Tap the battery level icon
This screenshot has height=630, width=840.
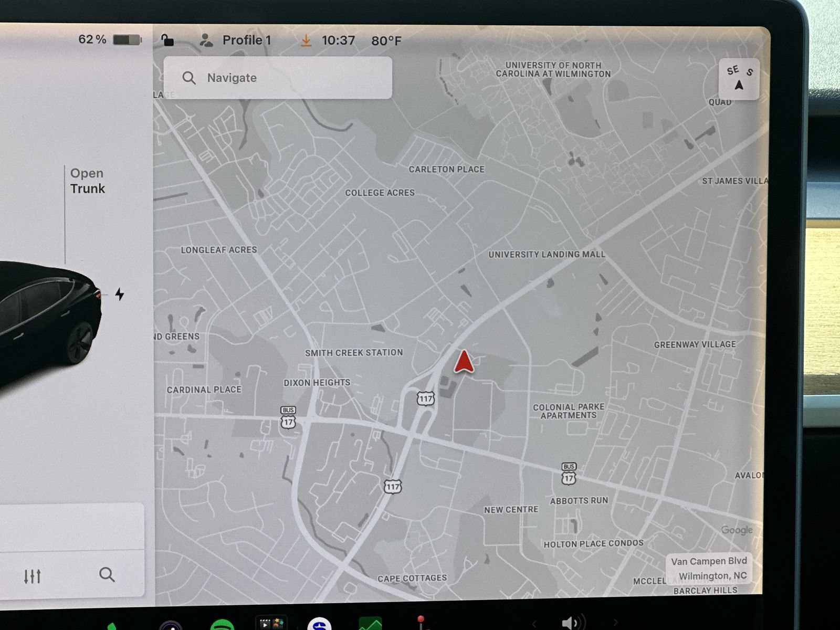(127, 40)
